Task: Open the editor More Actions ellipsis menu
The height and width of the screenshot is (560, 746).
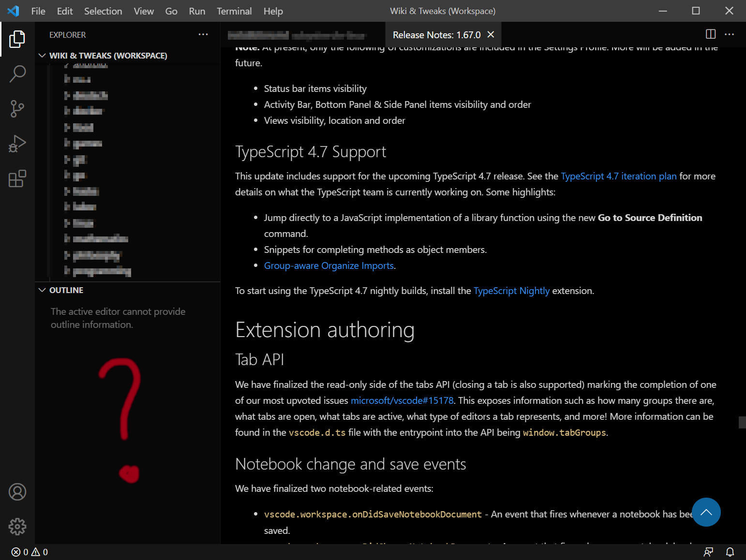Action: click(x=730, y=34)
